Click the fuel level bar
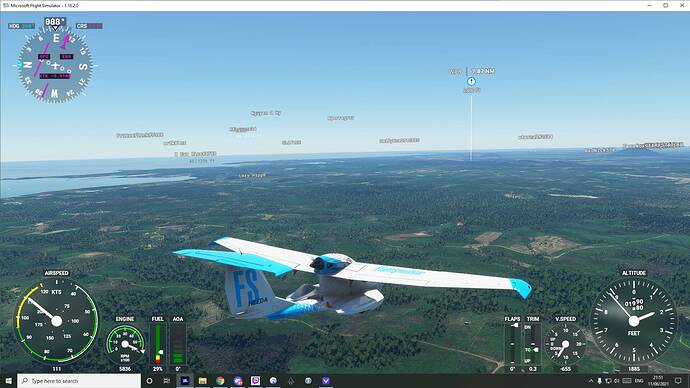This screenshot has height=388, width=690. [158, 344]
